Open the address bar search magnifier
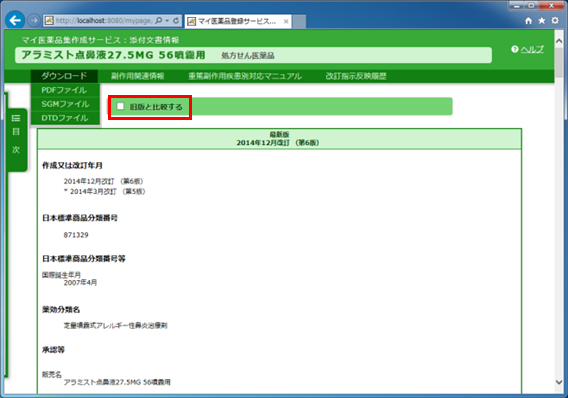Viewport: 568px width, 398px height. 158,21
